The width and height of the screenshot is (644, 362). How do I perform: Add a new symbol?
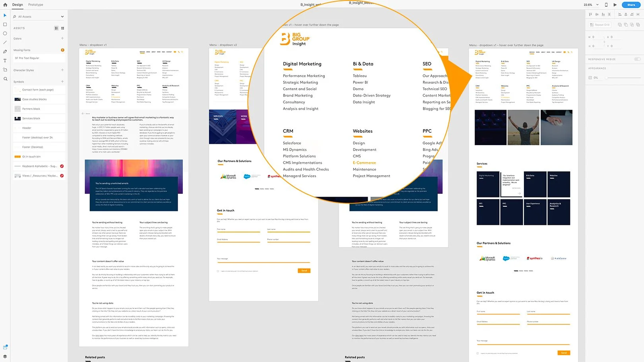62,81
